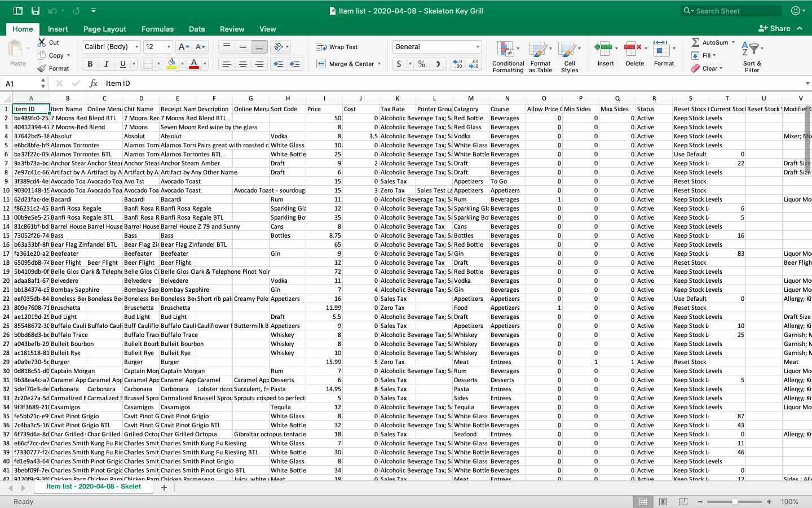Click the Redo arrow icon
Image resolution: width=812 pixels, height=508 pixels.
[76, 11]
